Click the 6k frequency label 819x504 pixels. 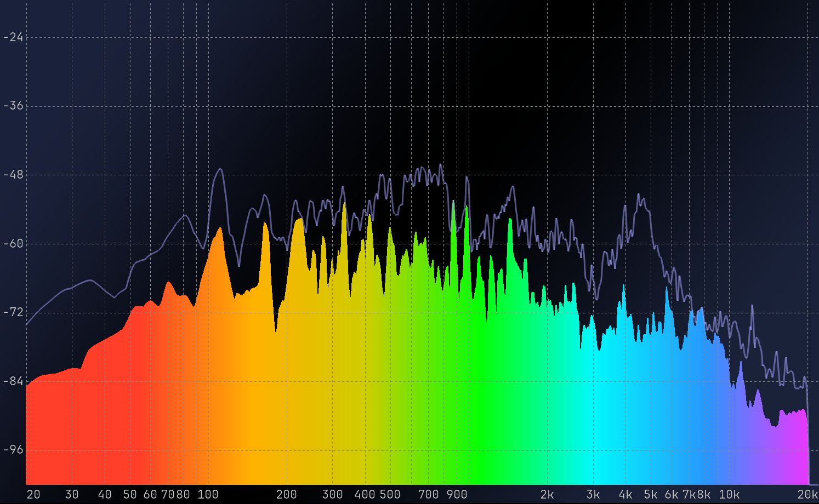pos(672,495)
